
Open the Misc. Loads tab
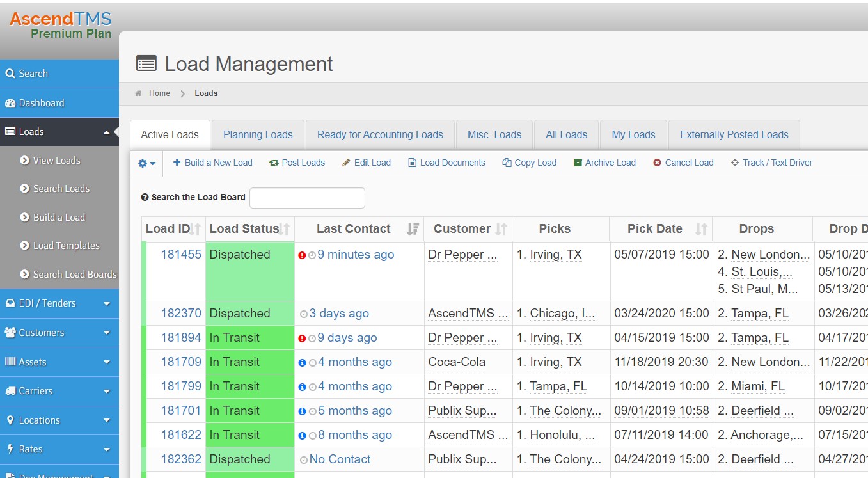[494, 134]
